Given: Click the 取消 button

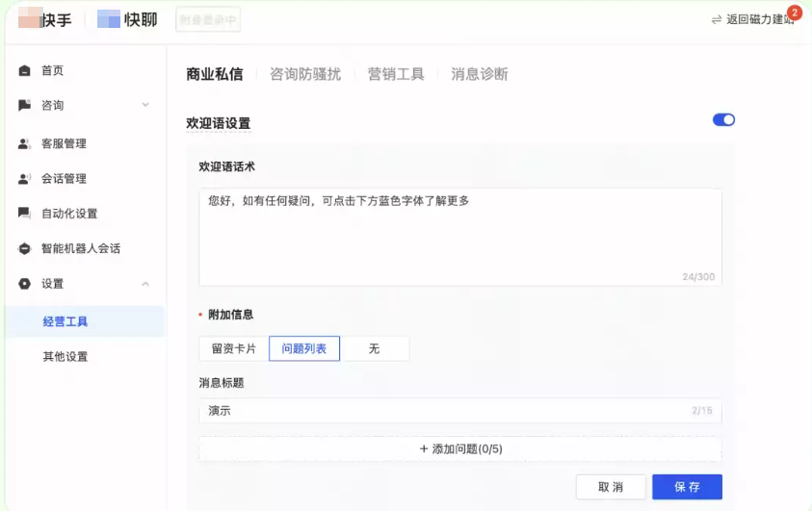Looking at the screenshot, I should click(611, 487).
